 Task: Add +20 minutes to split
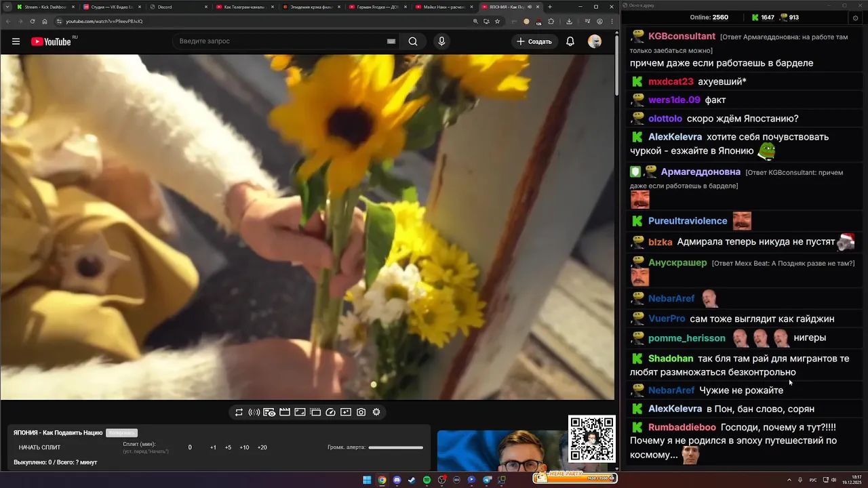coord(262,447)
